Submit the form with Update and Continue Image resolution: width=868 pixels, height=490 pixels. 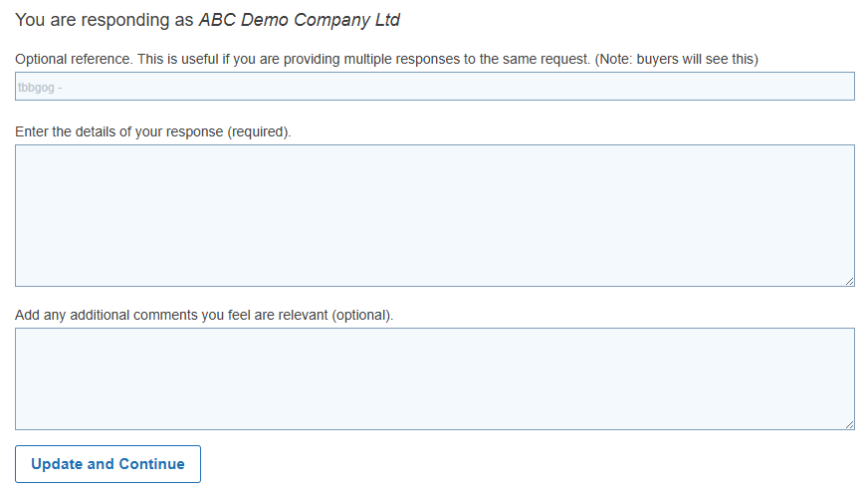(x=108, y=464)
